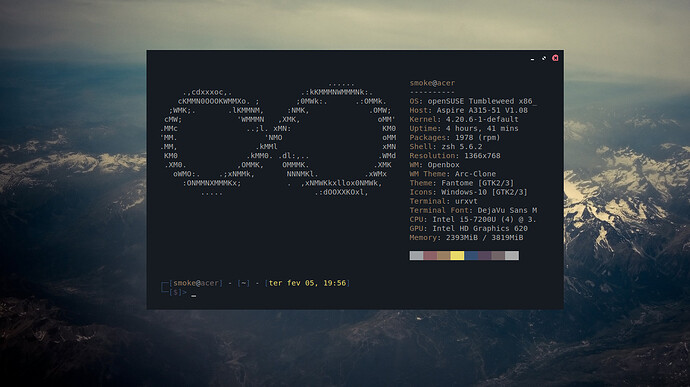This screenshot has width=690, height=387.
Task: Click the 'OS: openSUSE Tumbleweed' line
Action: 473,101
